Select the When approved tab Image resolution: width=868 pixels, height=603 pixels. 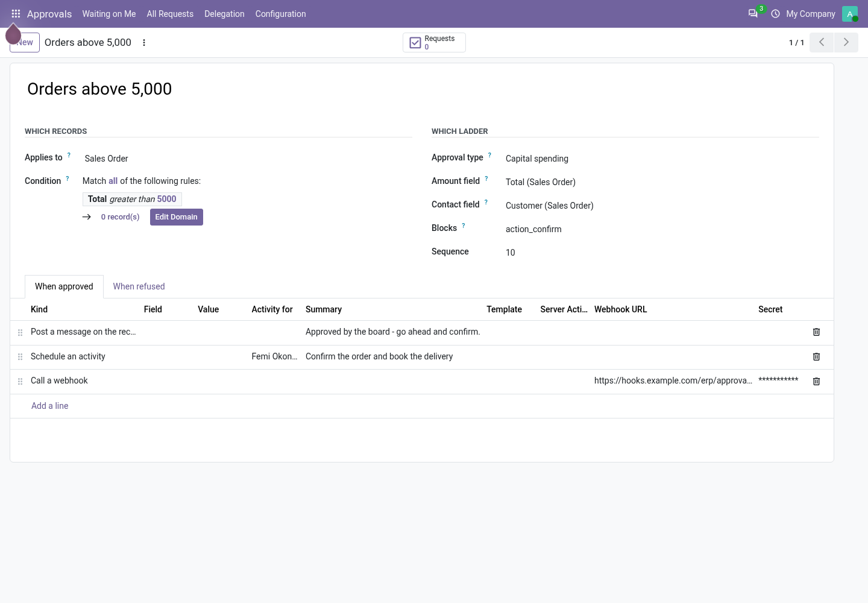pos(64,286)
